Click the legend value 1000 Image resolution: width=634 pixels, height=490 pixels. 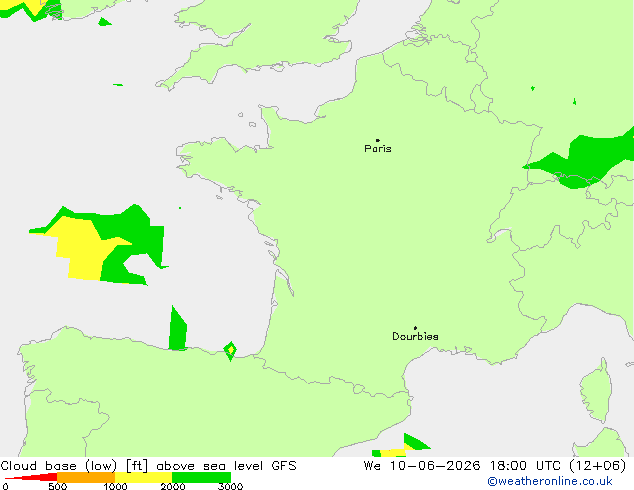[x=115, y=486]
